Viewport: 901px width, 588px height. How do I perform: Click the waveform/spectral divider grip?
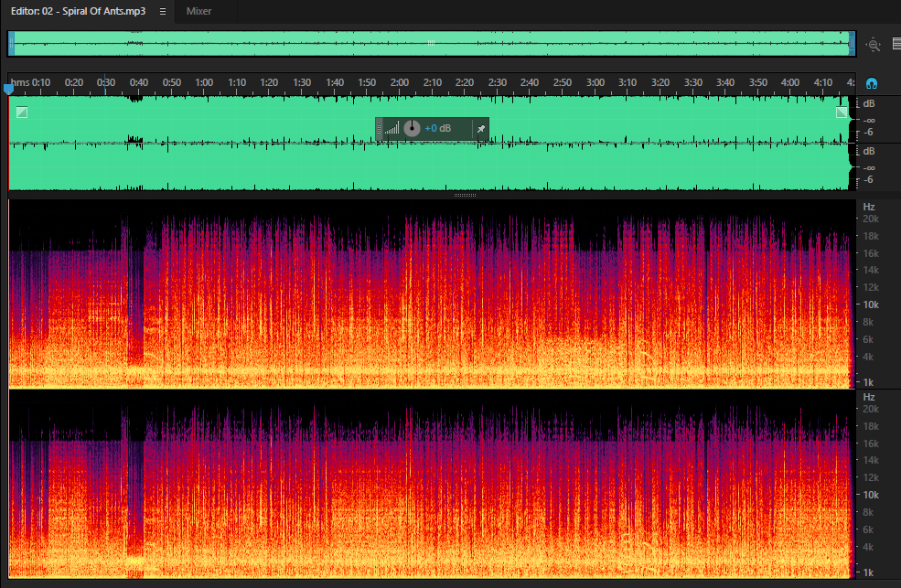(465, 195)
